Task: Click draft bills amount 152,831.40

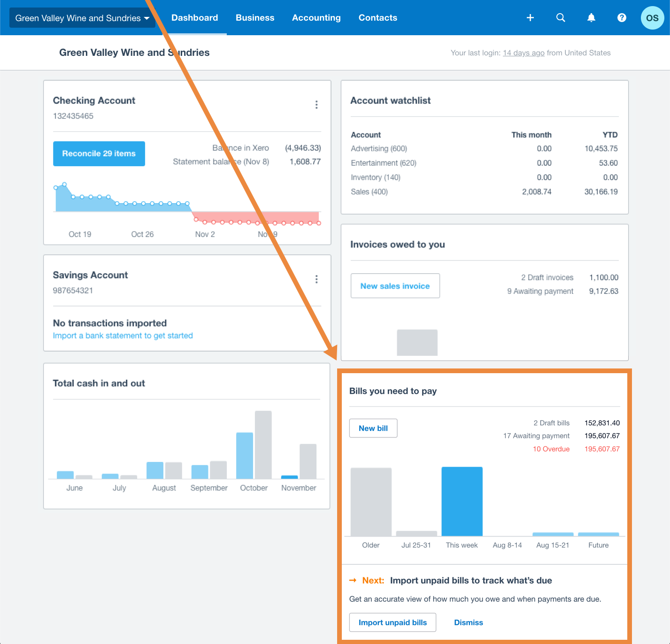Action: click(x=602, y=423)
